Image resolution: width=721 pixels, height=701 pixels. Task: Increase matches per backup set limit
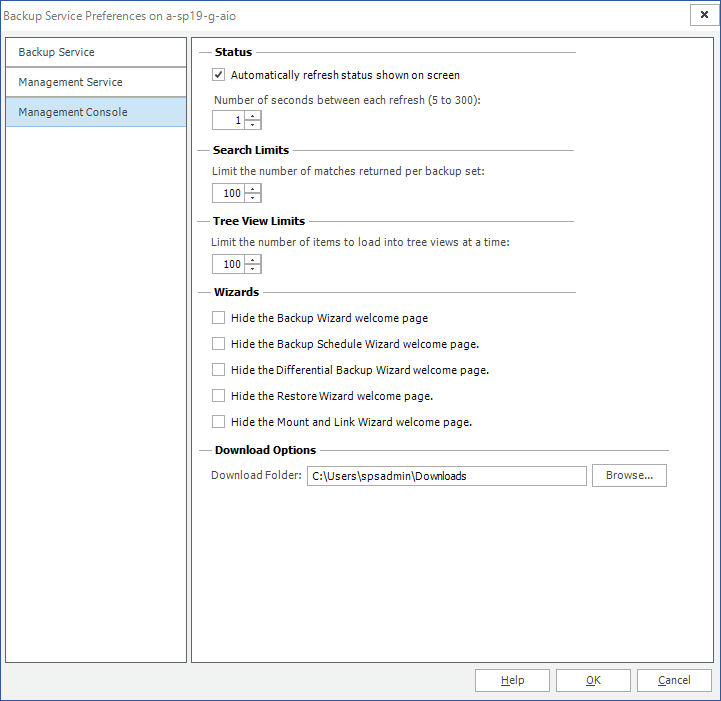(253, 189)
